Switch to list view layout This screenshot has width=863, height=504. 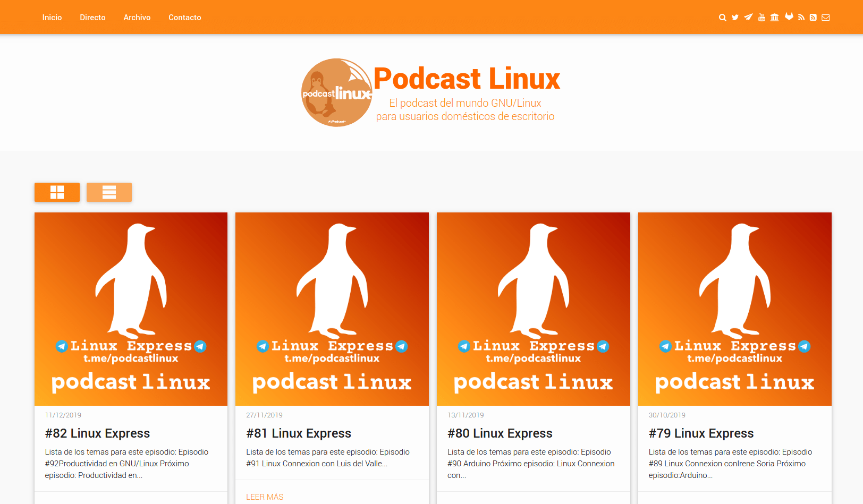point(109,192)
